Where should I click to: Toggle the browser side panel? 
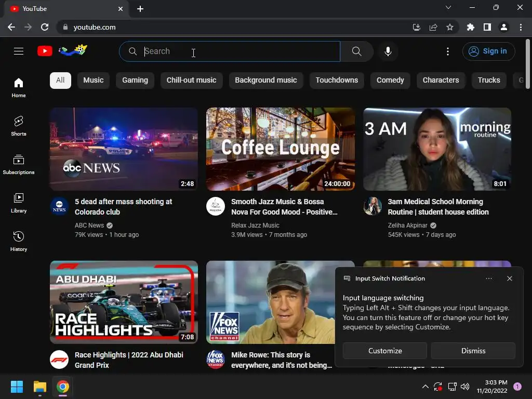coord(487,27)
